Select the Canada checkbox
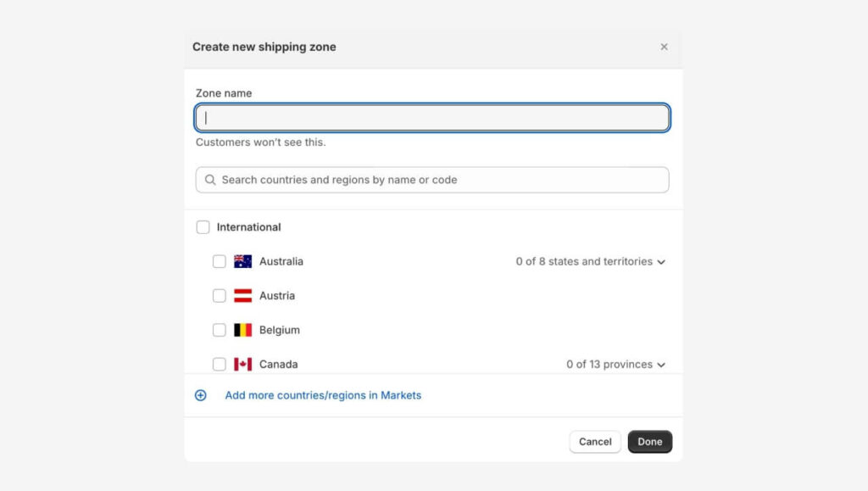868x491 pixels. tap(219, 364)
